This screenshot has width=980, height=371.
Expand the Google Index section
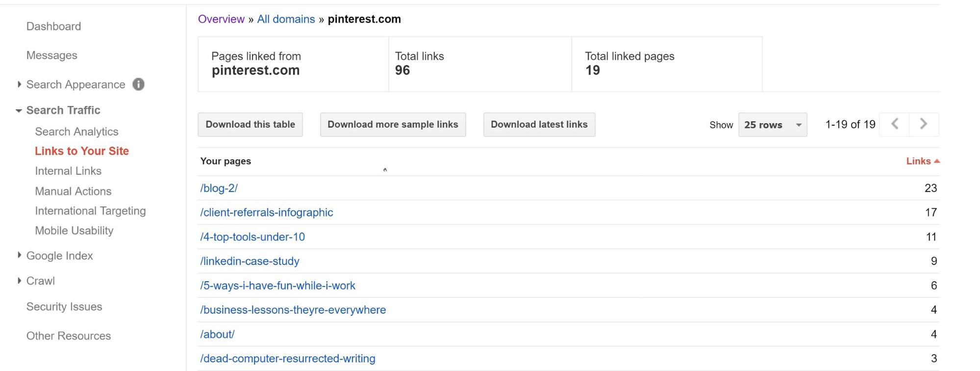coord(19,255)
